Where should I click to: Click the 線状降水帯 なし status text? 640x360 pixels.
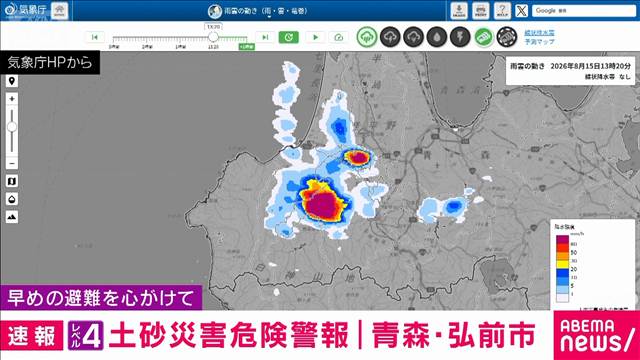[607, 77]
